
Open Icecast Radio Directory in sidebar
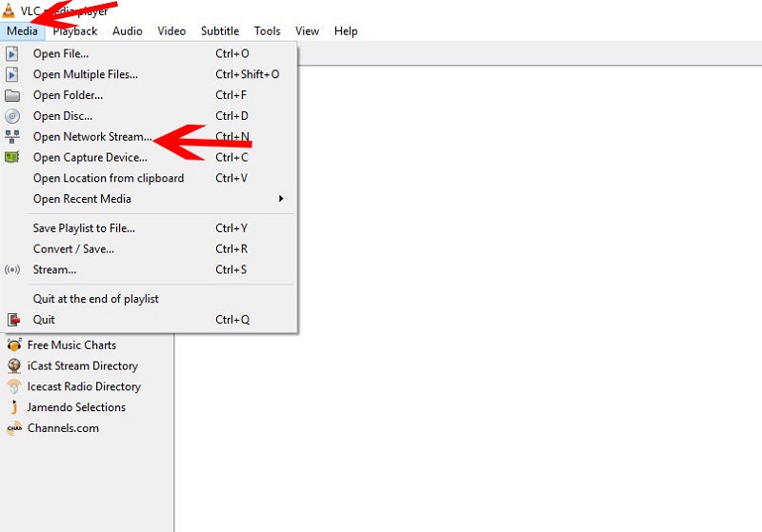pos(84,386)
